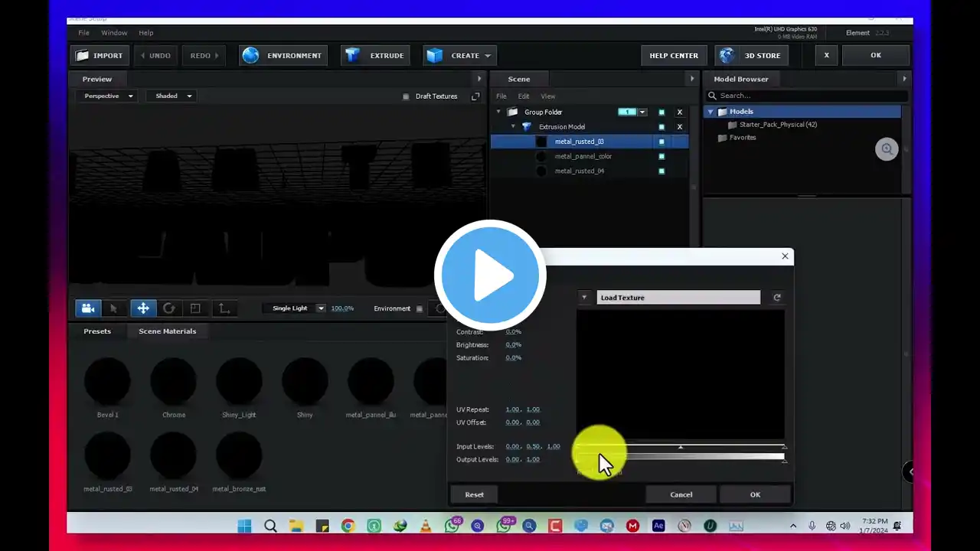Click the axis orientation tool icon
The height and width of the screenshot is (551, 980).
[x=224, y=308]
